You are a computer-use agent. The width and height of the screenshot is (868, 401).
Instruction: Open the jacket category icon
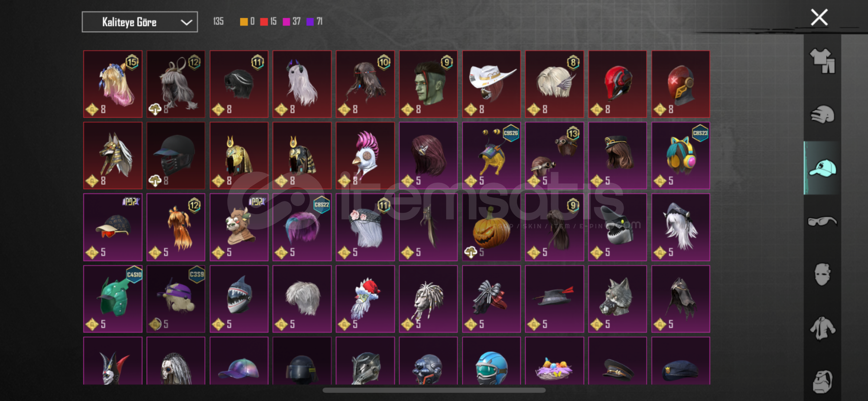822,328
